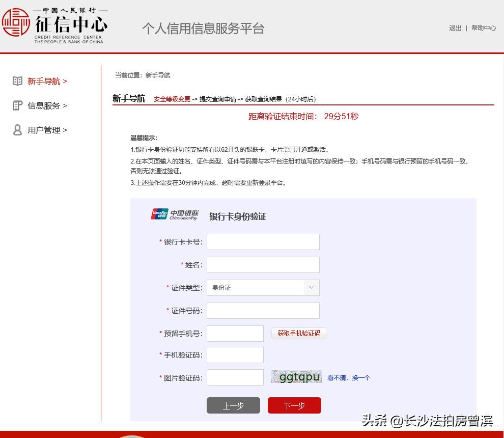Click the 银行卡卡号 input field
The width and height of the screenshot is (504, 438).
(x=263, y=241)
